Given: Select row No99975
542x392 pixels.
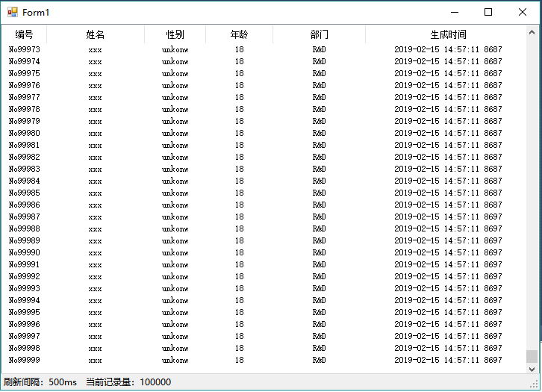Looking at the screenshot, I should 264,73.
